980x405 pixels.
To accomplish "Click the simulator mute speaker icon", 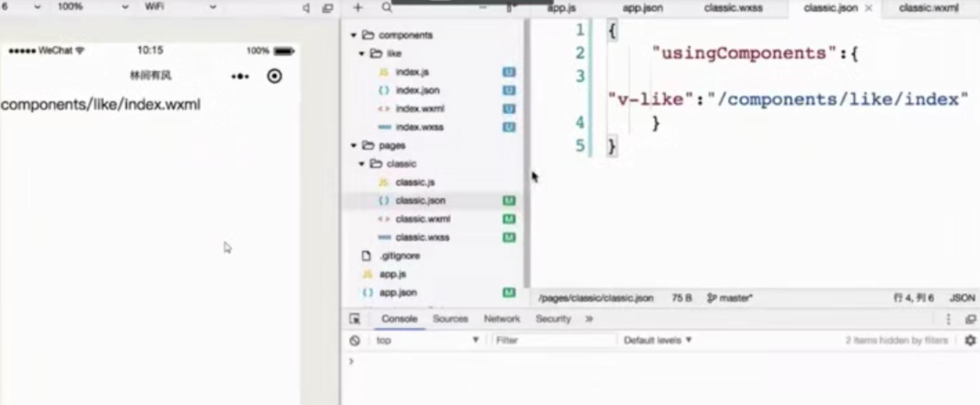I will pyautogui.click(x=306, y=8).
